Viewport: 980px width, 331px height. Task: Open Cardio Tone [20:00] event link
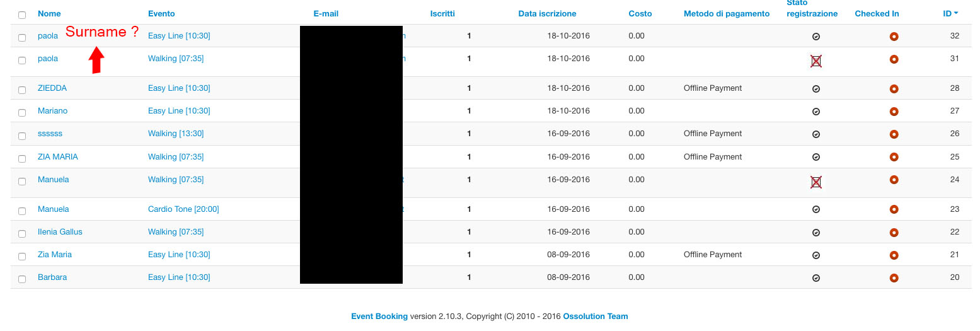[x=183, y=209]
